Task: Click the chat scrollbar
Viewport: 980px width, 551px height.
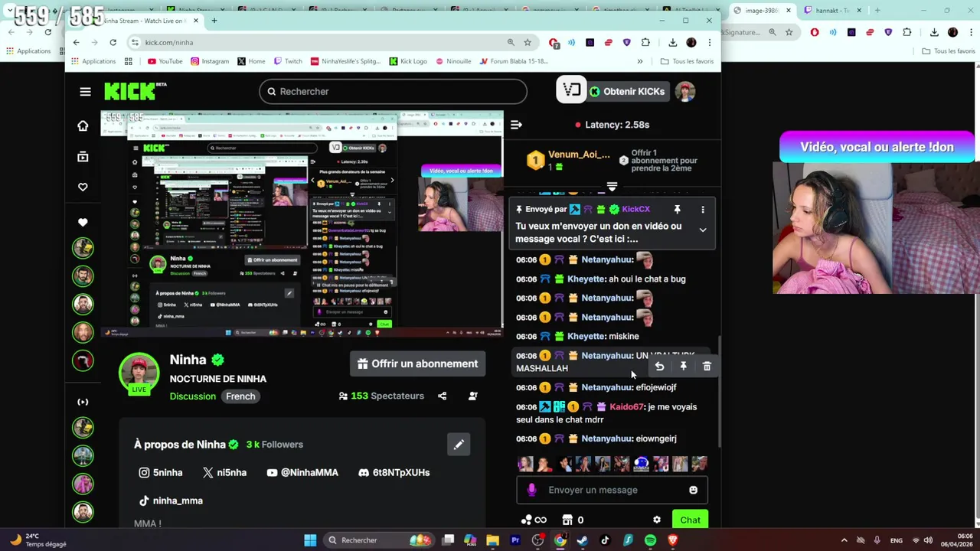Action: pos(719,390)
